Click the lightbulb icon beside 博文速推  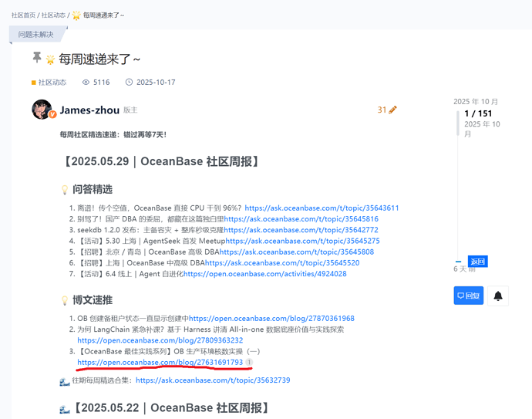tap(65, 300)
